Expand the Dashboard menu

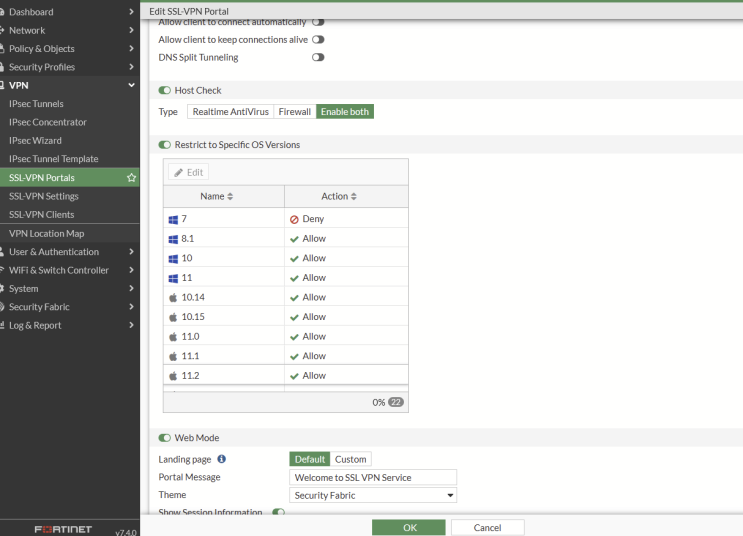pos(131,12)
